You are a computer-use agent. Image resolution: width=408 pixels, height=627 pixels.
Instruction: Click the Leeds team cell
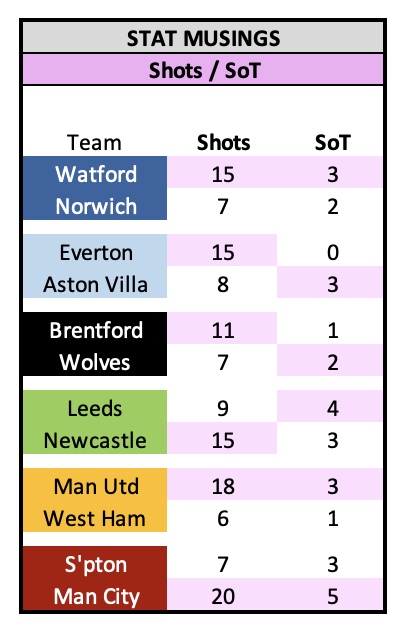point(95,406)
